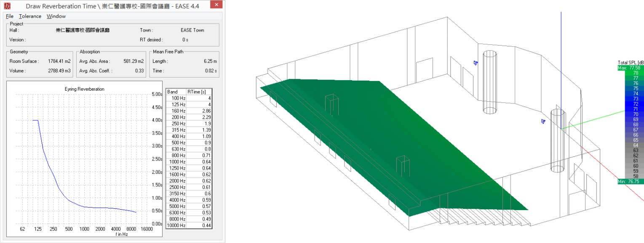Select the 400 Hz band row
Viewport: 644px width, 243px height.
[189, 136]
